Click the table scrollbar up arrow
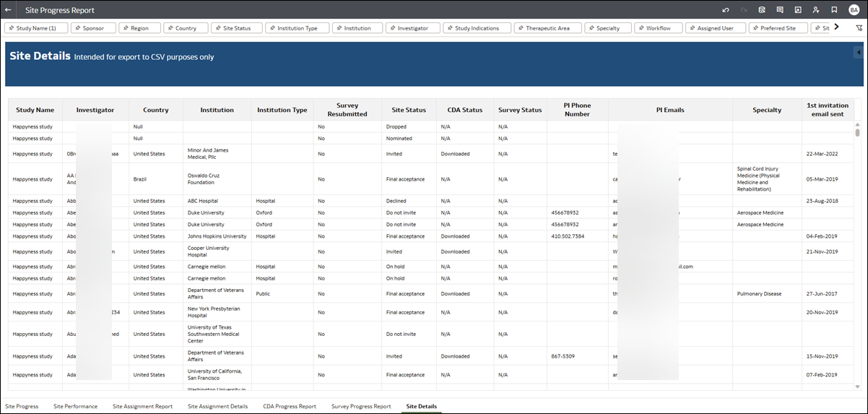The image size is (868, 414). [x=858, y=124]
